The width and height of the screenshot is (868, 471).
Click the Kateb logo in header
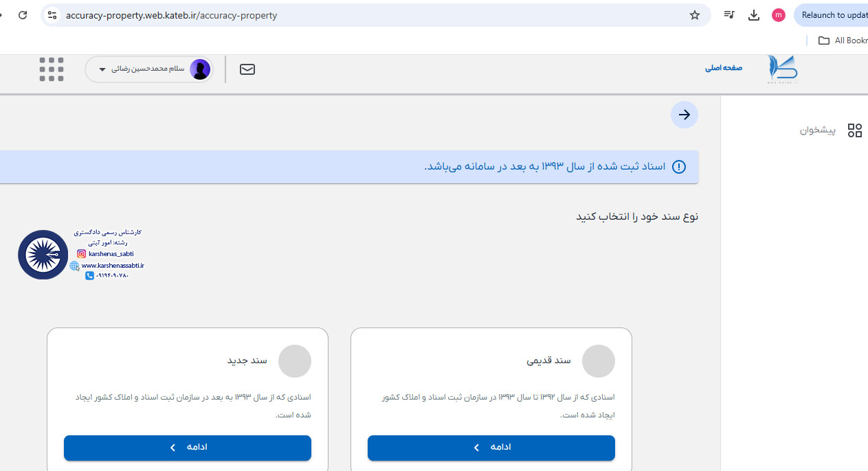[x=782, y=69]
